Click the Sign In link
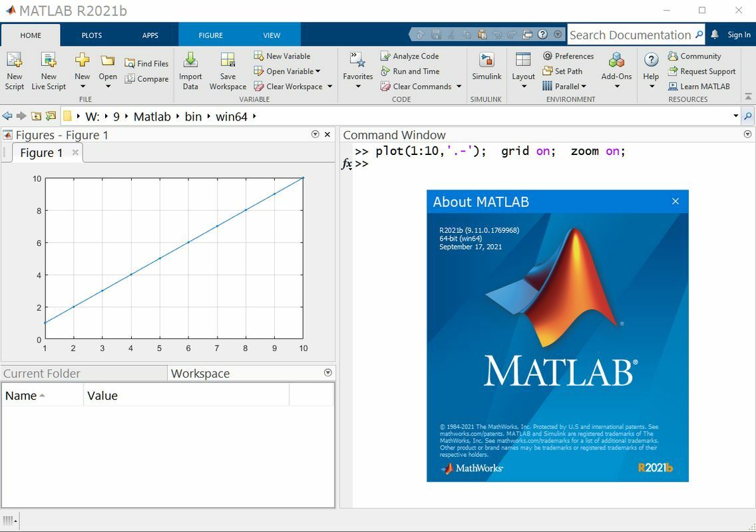This screenshot has width=756, height=532. [739, 35]
